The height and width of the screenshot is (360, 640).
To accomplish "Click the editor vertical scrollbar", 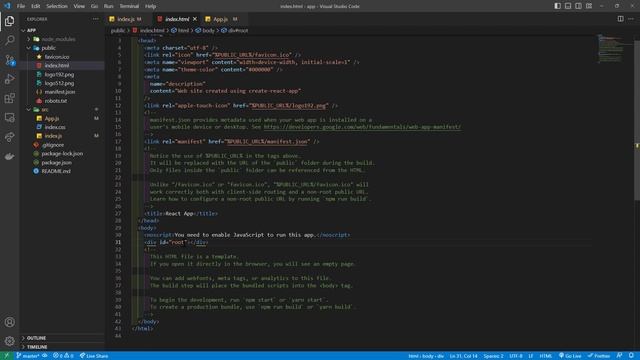I will pos(637,120).
